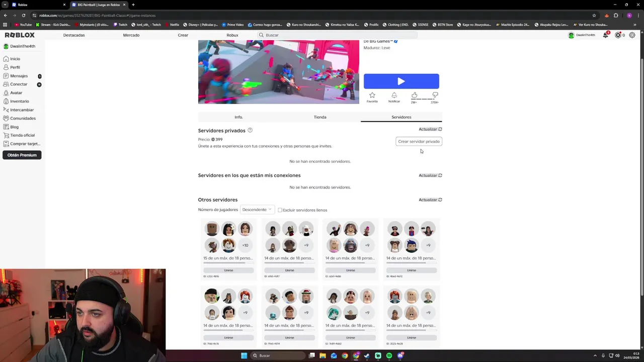This screenshot has height=362, width=644.
Task: Open Perfil in the sidebar
Action: pyautogui.click(x=12, y=67)
